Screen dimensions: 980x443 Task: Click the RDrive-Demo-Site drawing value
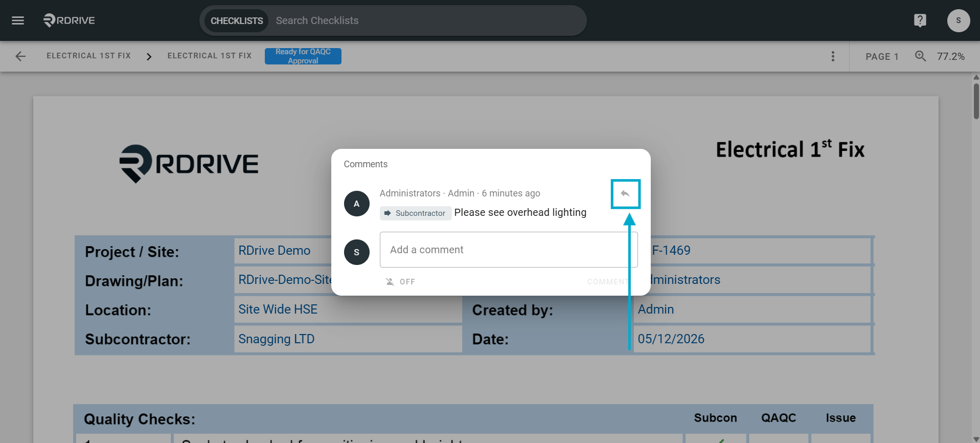point(285,280)
